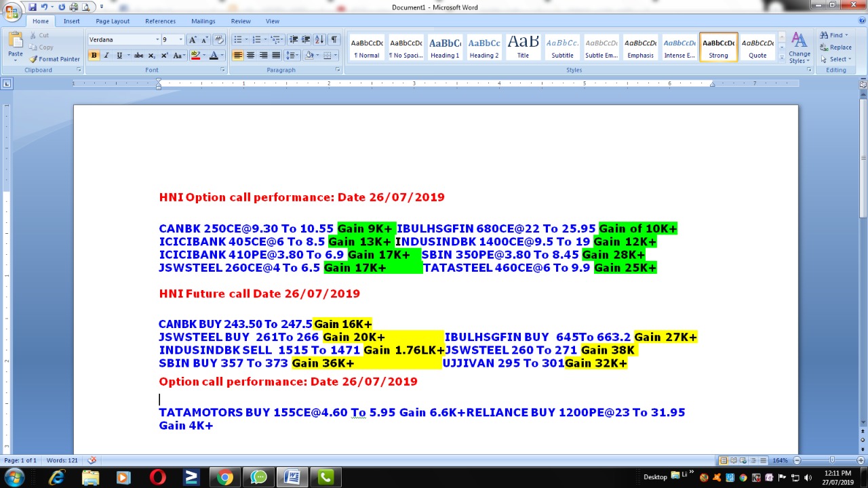Open Internet Explorer from the taskbar

tap(57, 477)
